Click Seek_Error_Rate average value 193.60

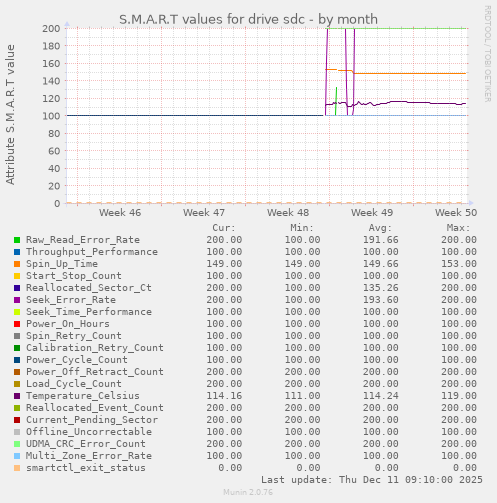pos(381,300)
